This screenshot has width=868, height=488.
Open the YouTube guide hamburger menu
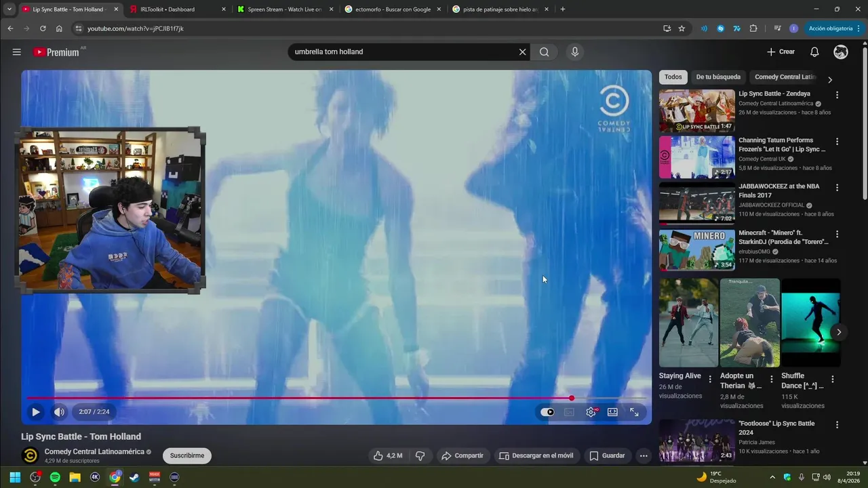17,52
